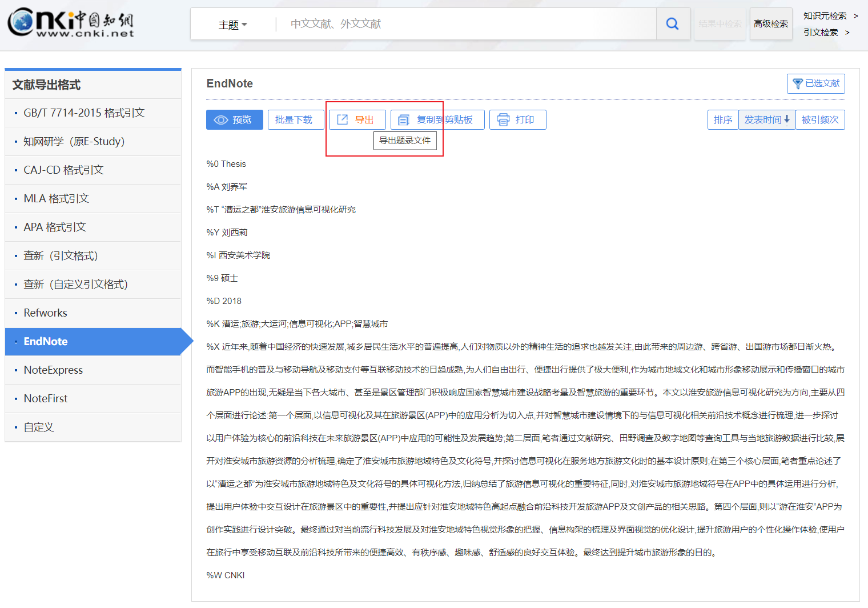This screenshot has height=608, width=868.
Task: Select APA 格式引文 format
Action: point(93,227)
